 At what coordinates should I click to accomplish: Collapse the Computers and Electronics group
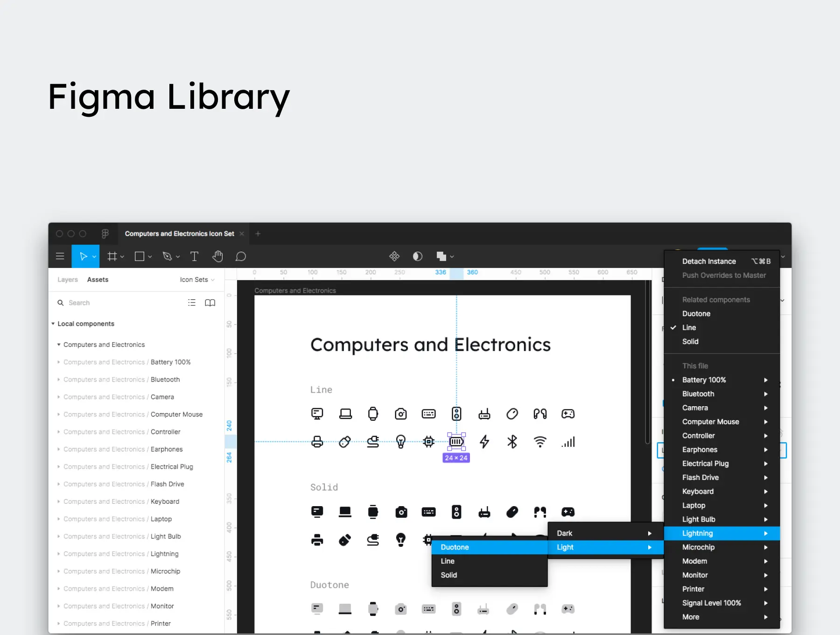pos(59,345)
